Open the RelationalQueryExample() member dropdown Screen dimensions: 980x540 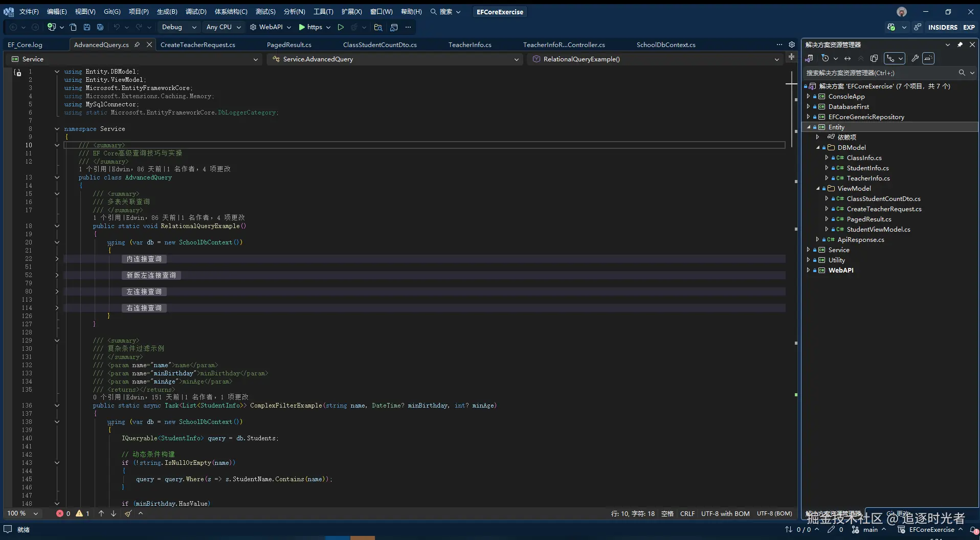(656, 59)
